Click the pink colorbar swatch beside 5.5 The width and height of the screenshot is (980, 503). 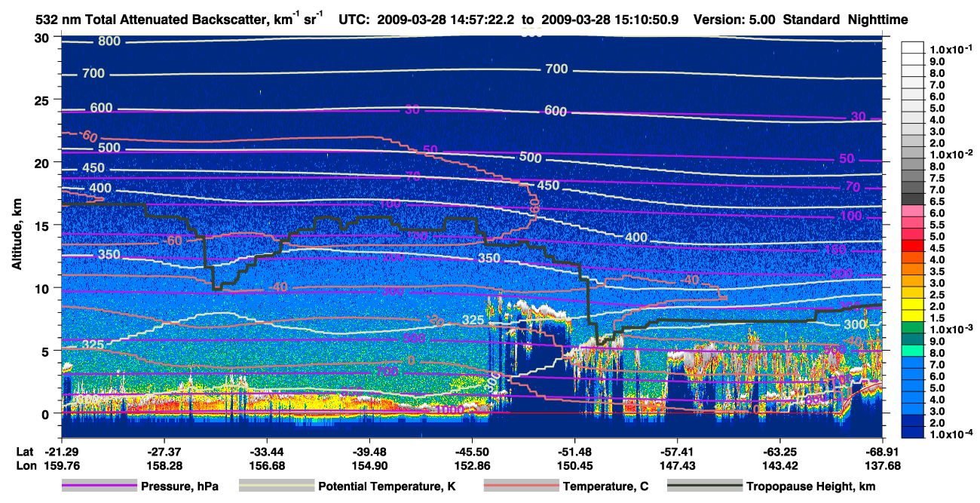(914, 222)
